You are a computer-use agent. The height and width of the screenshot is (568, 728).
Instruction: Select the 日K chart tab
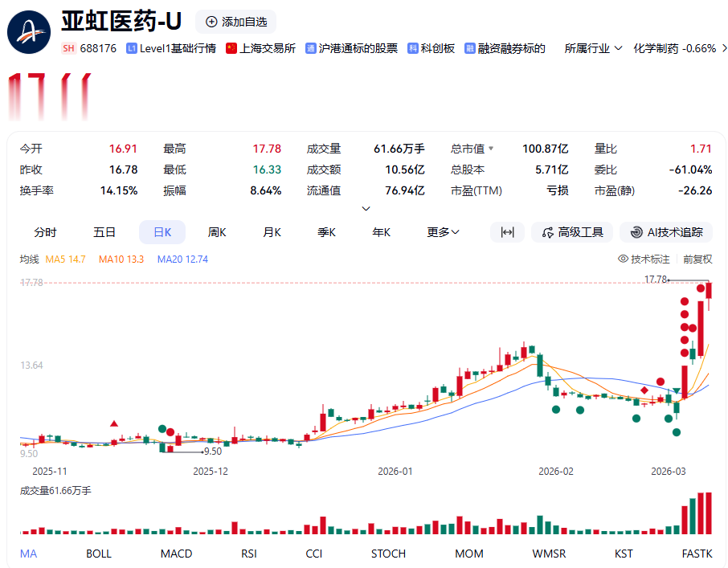[x=162, y=232]
